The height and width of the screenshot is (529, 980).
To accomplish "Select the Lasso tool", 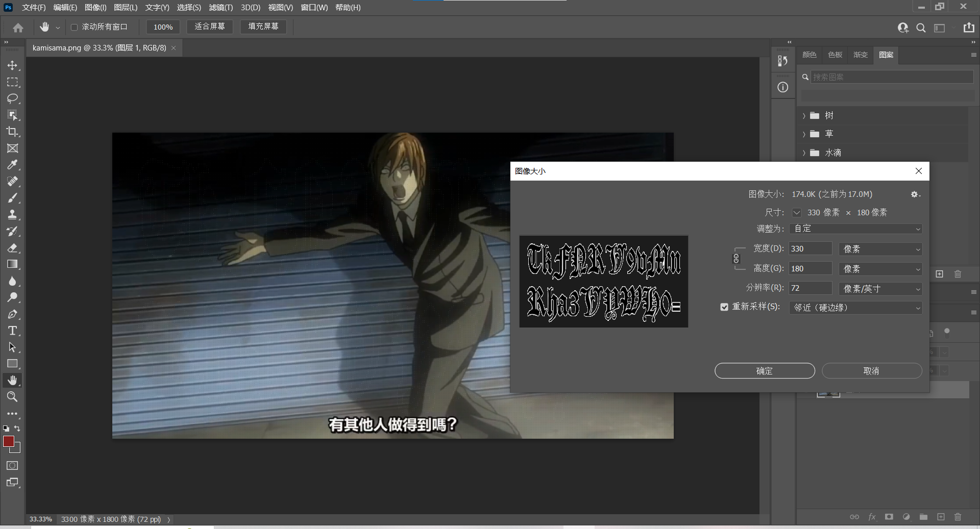I will pos(12,98).
